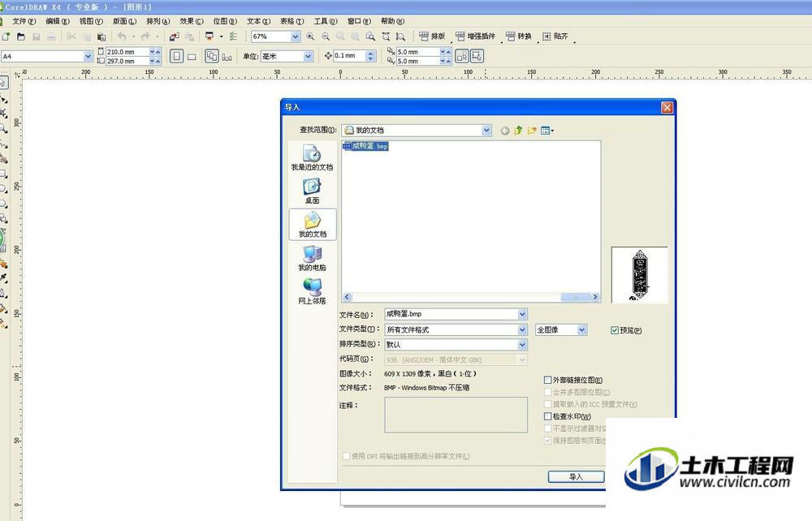Click the page width 210.0 mm field
Image resolution: width=812 pixels, height=521 pixels.
pos(127,52)
